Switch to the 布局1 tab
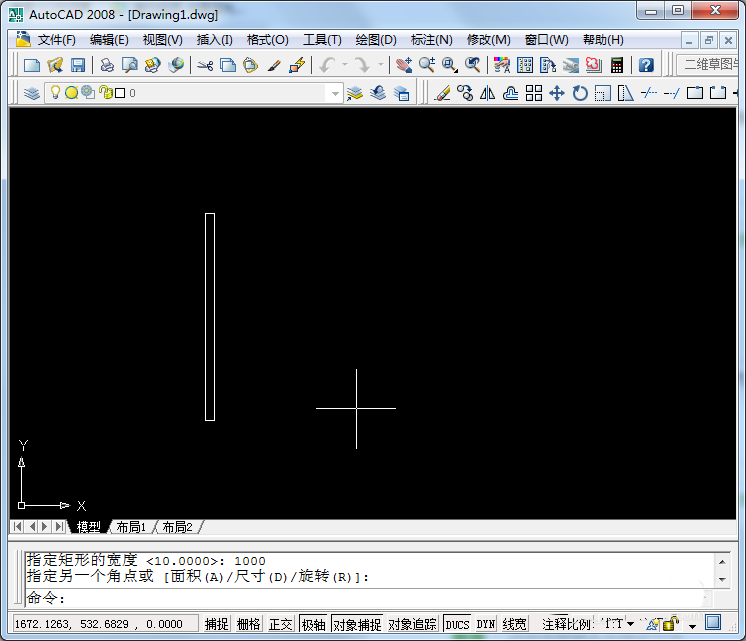The image size is (746, 641). pyautogui.click(x=131, y=527)
